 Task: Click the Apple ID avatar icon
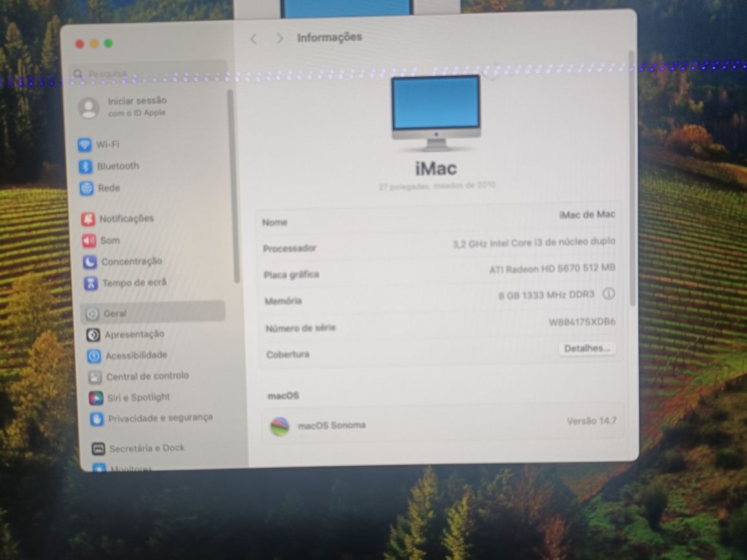point(89,108)
